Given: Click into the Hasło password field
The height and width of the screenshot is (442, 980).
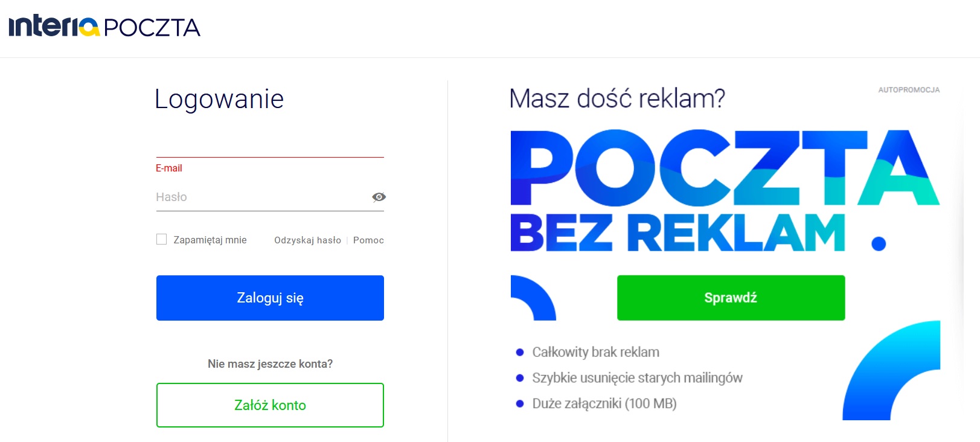Looking at the screenshot, I should 261,197.
